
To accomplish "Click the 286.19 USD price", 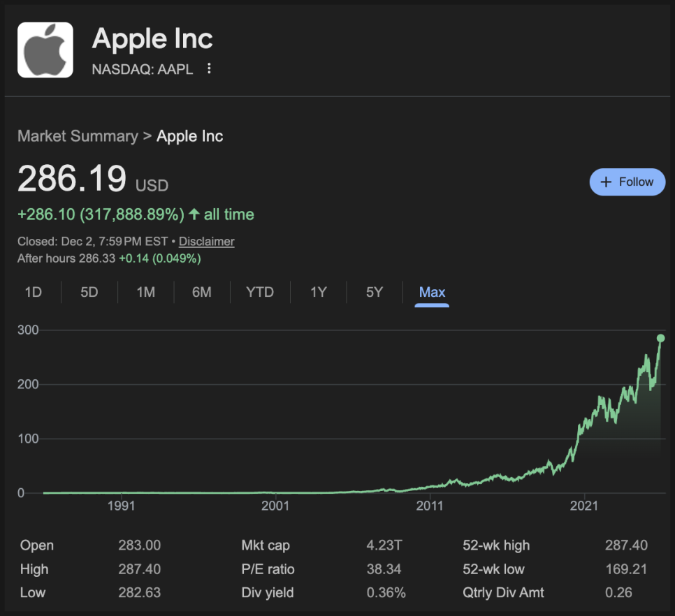I will pyautogui.click(x=72, y=179).
